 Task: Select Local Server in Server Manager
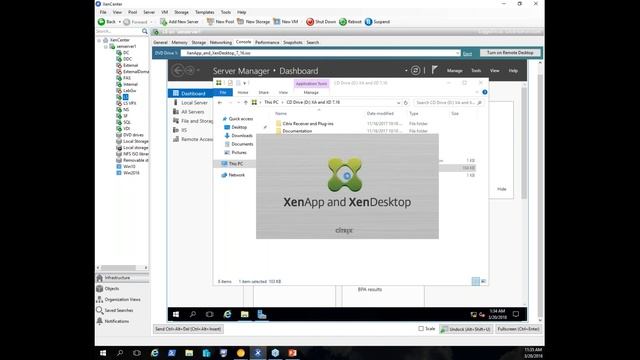pyautogui.click(x=194, y=103)
